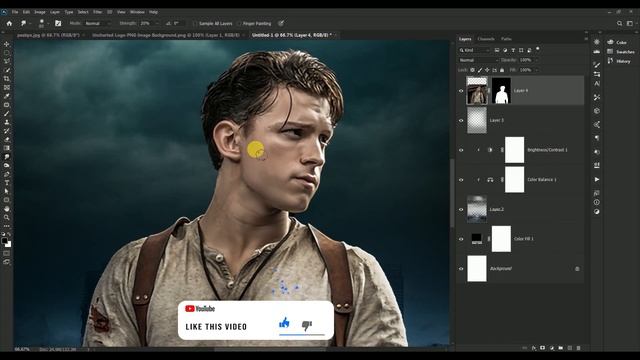
Task: Select the Eraser tool
Action: 7,140
